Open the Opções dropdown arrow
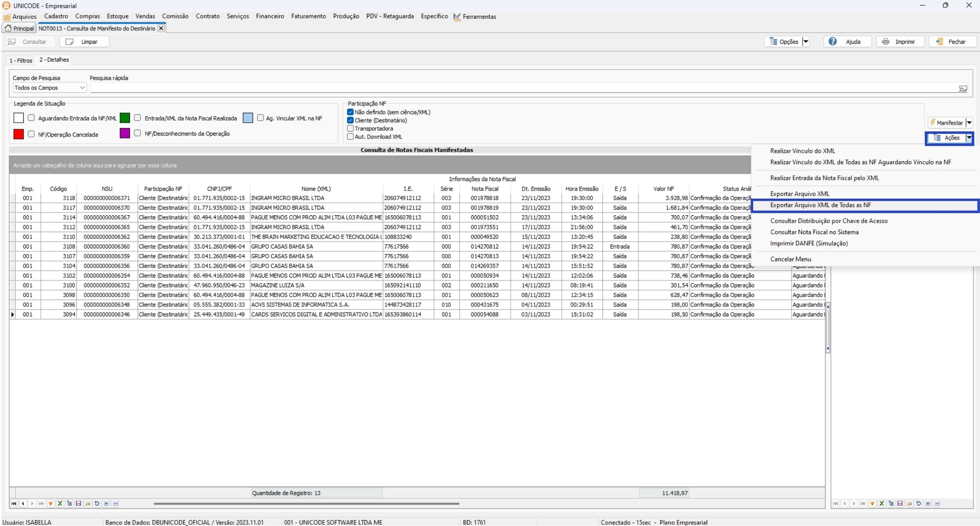The image size is (980, 526). [x=805, y=41]
